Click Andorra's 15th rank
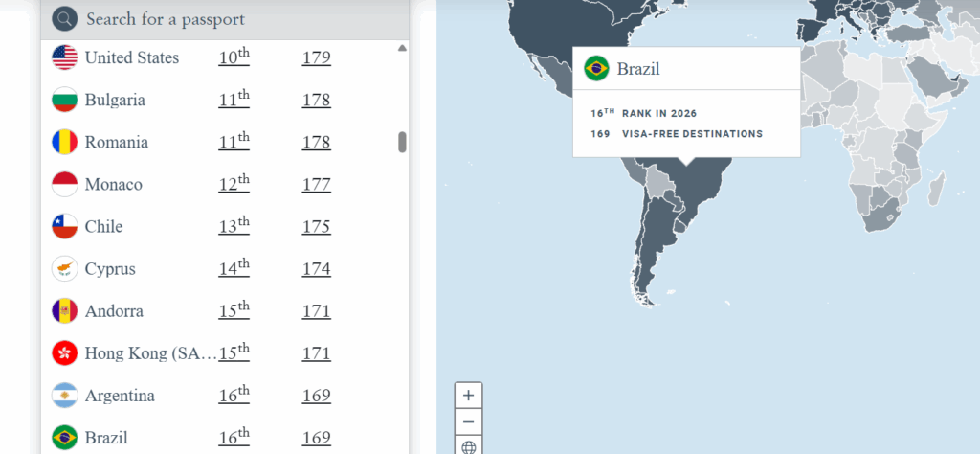 coord(234,310)
